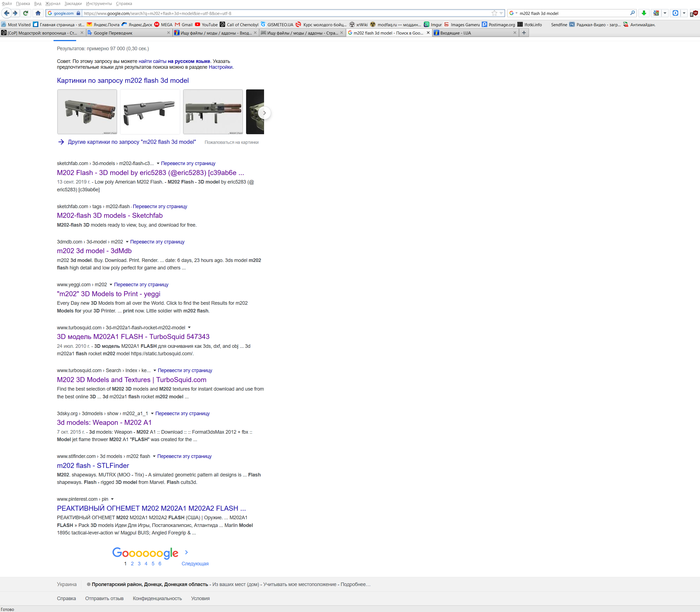Click into the URL address field
Screen dimensions: 700x612
[287, 13]
